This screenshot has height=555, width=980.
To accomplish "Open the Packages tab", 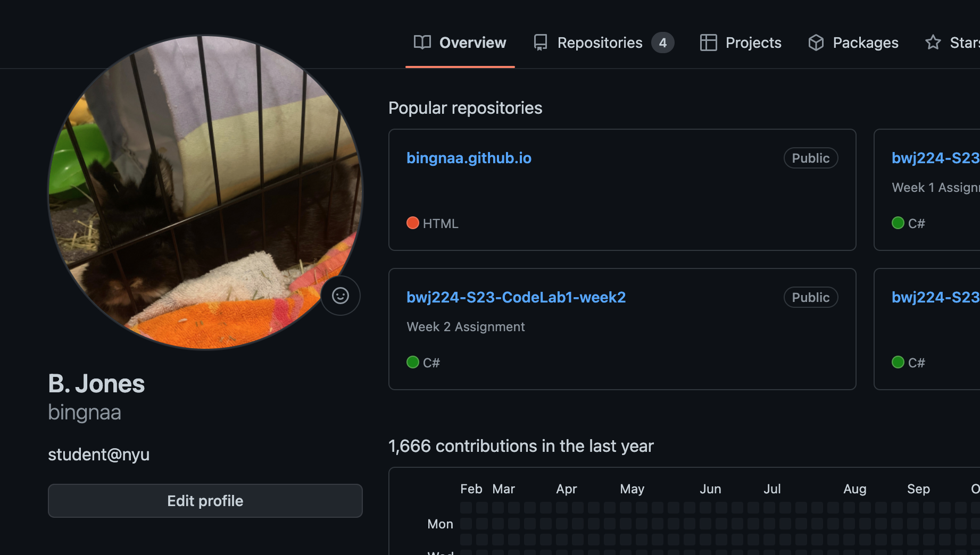I will click(x=865, y=43).
